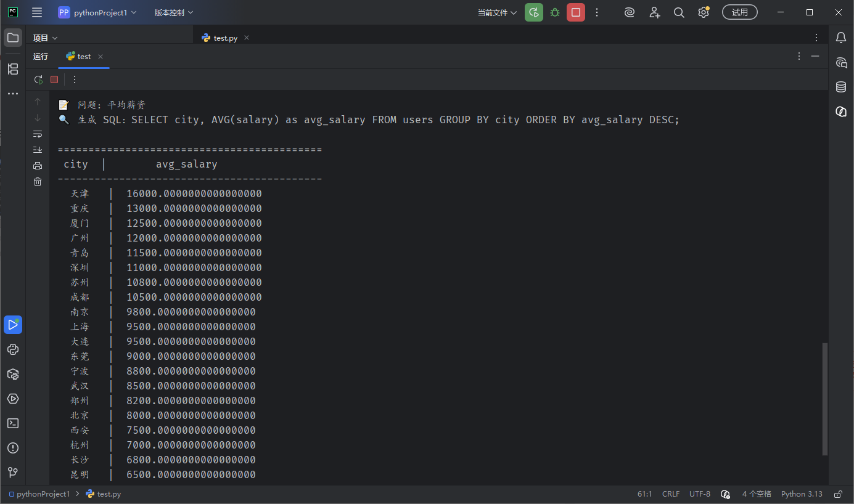The image size is (854, 504).
Task: Open the Project tool window folder icon
Action: click(13, 38)
